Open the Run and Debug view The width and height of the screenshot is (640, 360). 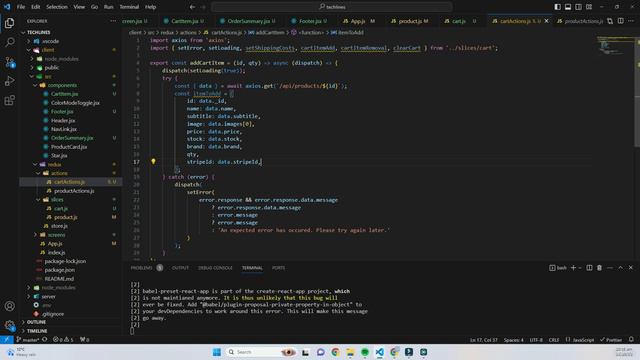pos(9,81)
